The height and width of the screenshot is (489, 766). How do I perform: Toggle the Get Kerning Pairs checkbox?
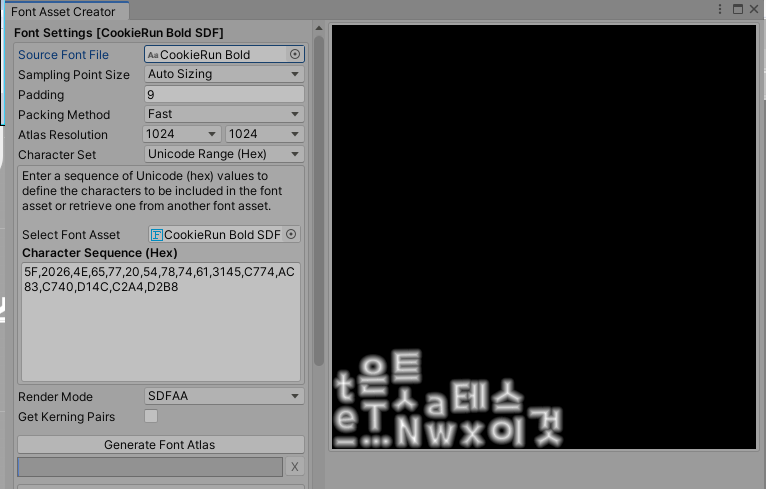pos(151,416)
